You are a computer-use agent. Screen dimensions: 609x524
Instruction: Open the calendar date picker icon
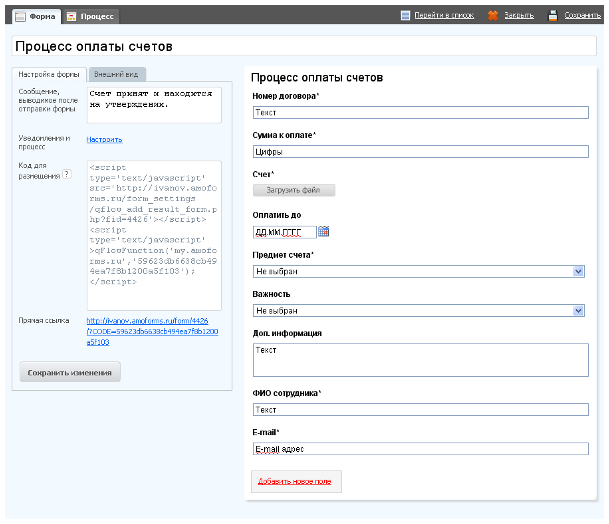pyautogui.click(x=324, y=232)
